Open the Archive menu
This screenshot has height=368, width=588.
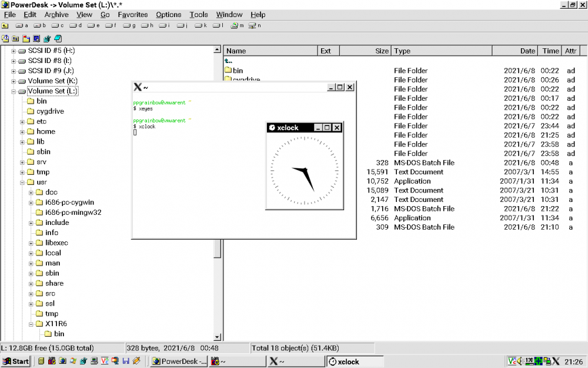pyautogui.click(x=56, y=15)
